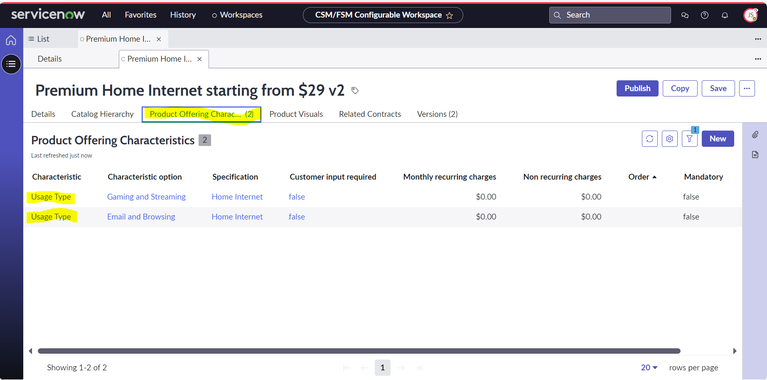Open the chat conversations icon
This screenshot has width=767, height=380.
coord(685,15)
